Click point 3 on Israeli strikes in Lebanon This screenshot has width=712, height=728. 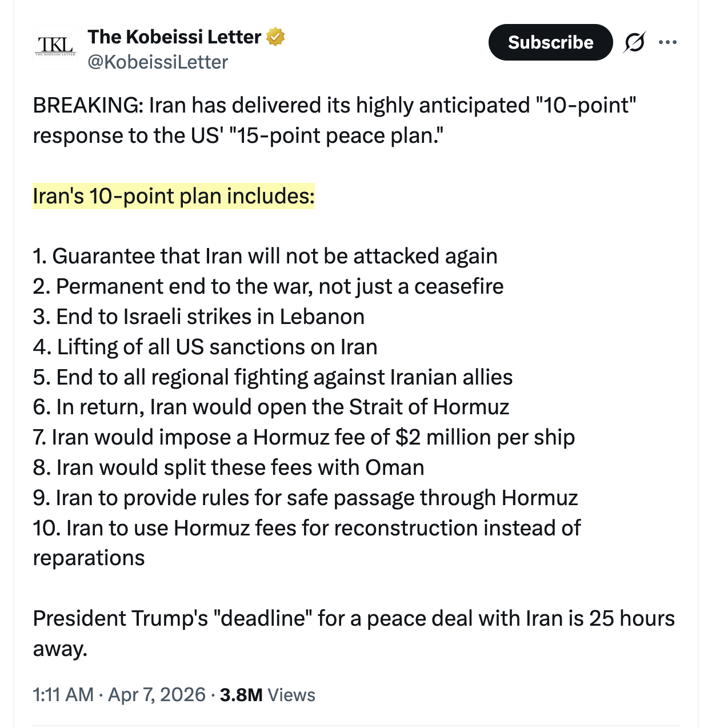coord(198,317)
